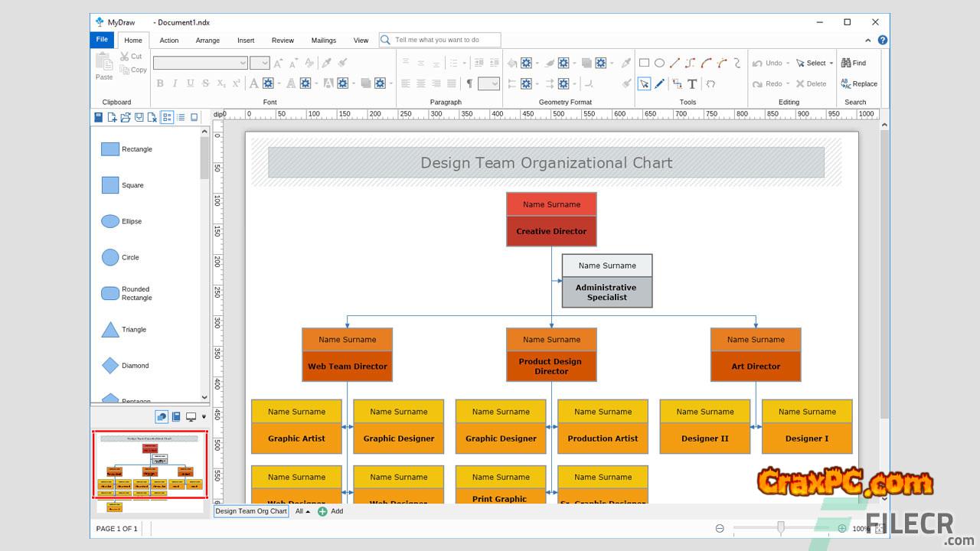Activate the Text tool in ribbon
Screen dimensions: 980x551
click(692, 84)
